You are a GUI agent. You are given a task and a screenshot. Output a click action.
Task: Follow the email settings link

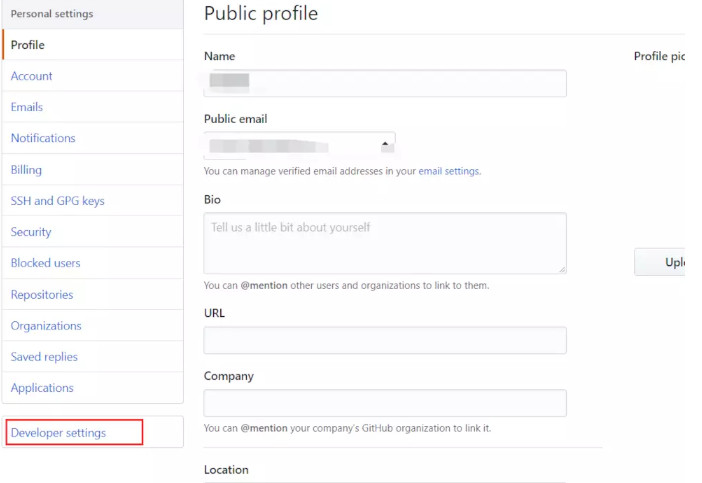pyautogui.click(x=448, y=171)
